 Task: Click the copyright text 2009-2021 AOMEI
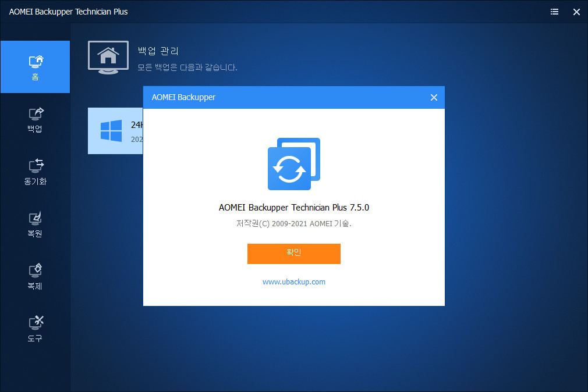coord(293,224)
